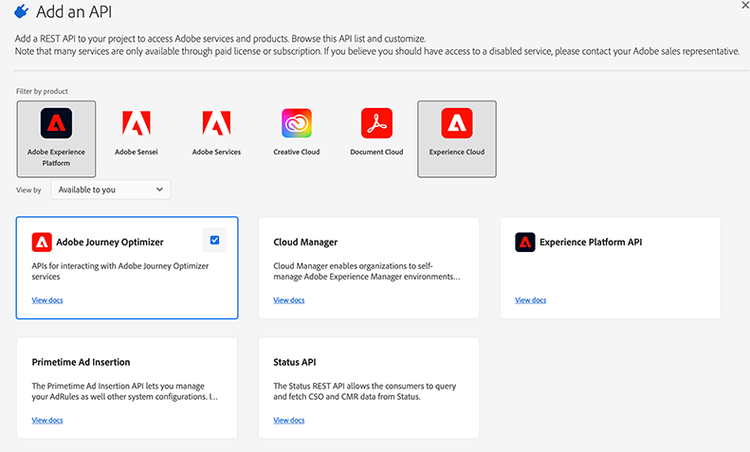Image resolution: width=750 pixels, height=452 pixels.
Task: Click View docs for Experience Platform API
Action: [530, 299]
